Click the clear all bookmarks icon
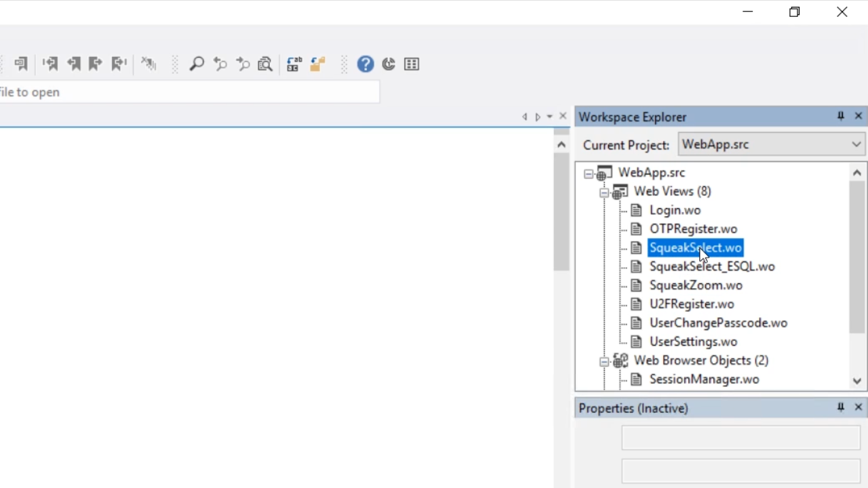 pyautogui.click(x=149, y=64)
